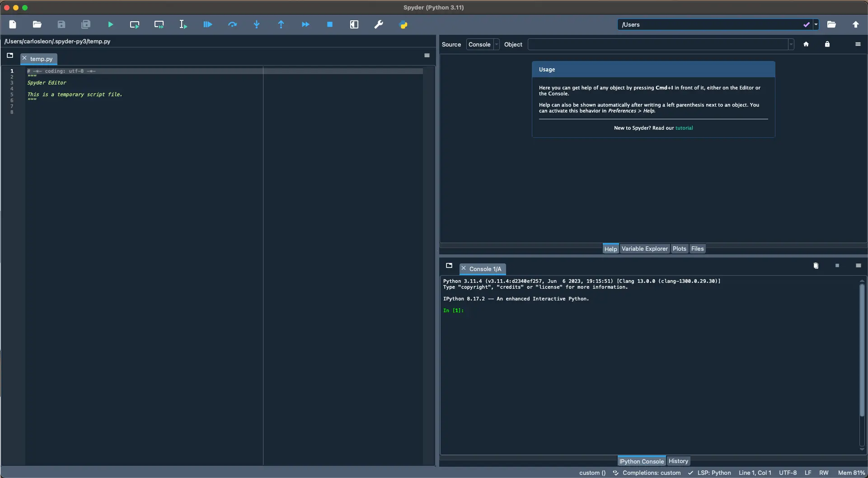Open file using the folder toolbar icon
Screen dimensions: 868x478
[x=37, y=24]
